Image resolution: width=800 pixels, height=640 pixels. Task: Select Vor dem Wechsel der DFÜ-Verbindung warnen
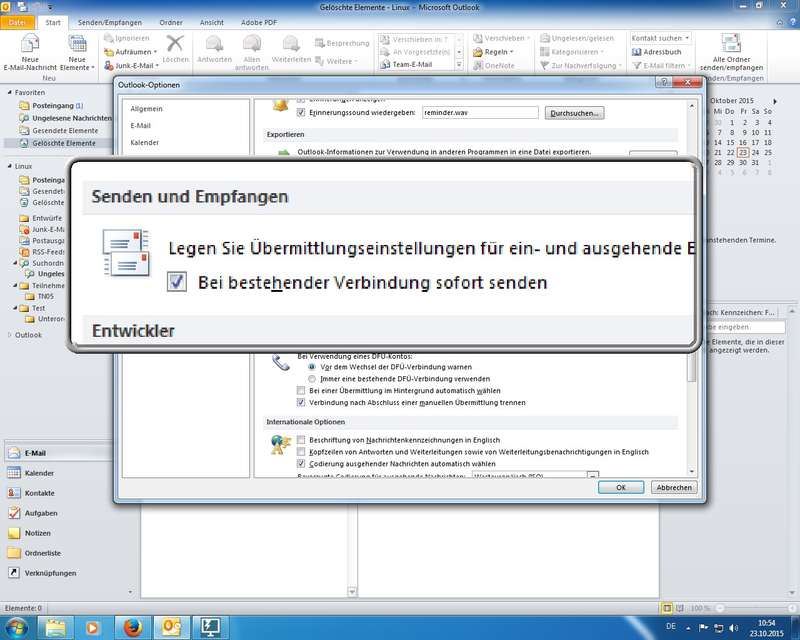312,367
